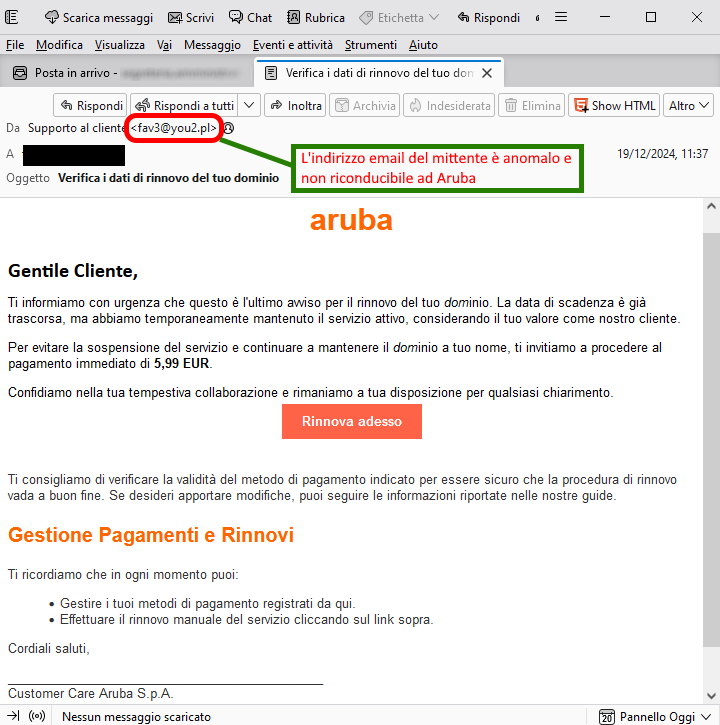Expand the Altro dropdown menu
Screen dimensions: 720x725
click(x=689, y=105)
